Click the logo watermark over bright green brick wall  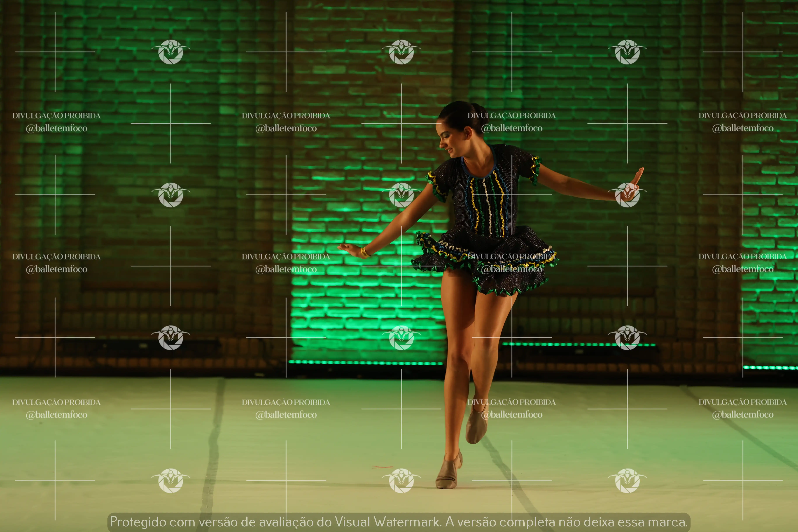[x=401, y=338]
